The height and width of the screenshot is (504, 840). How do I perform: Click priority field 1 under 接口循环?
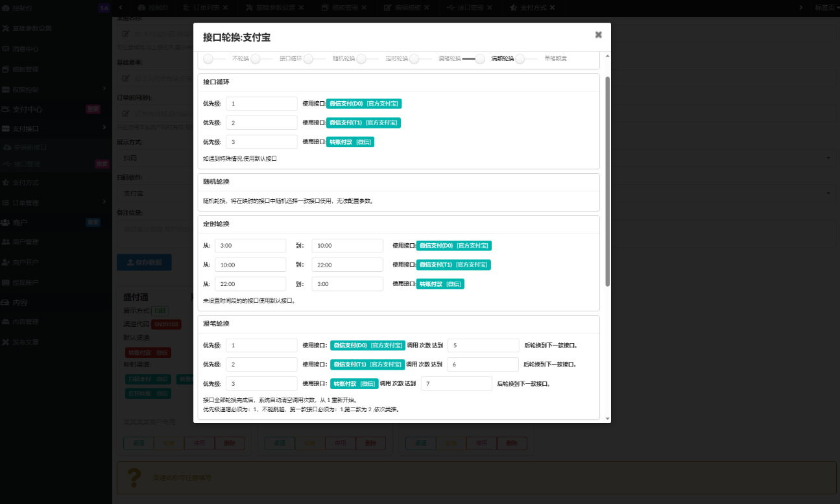click(261, 103)
